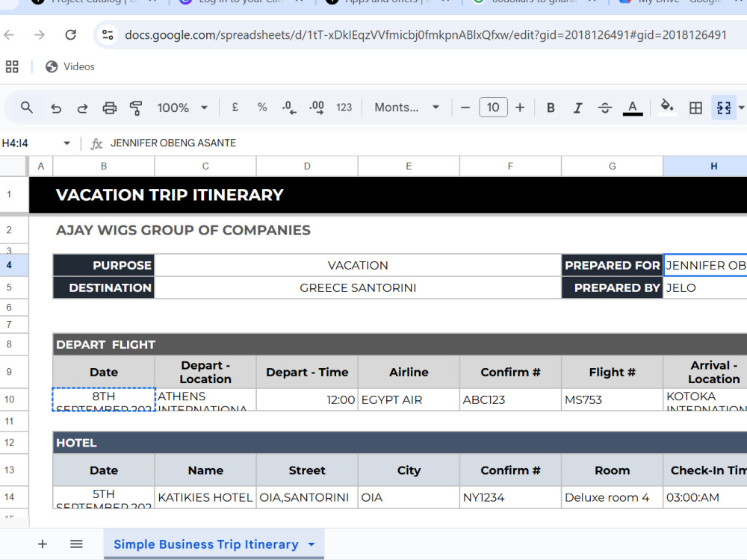The width and height of the screenshot is (747, 560).
Task: Click the DEPART FLIGHT section header
Action: click(106, 344)
